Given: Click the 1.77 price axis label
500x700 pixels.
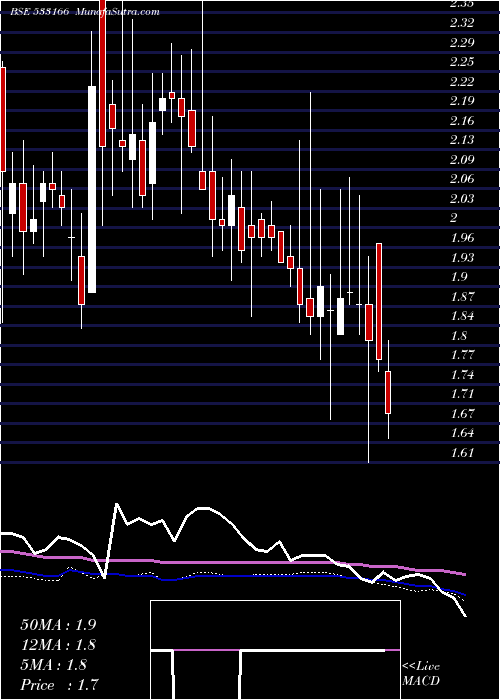Looking at the screenshot, I should click(462, 355).
